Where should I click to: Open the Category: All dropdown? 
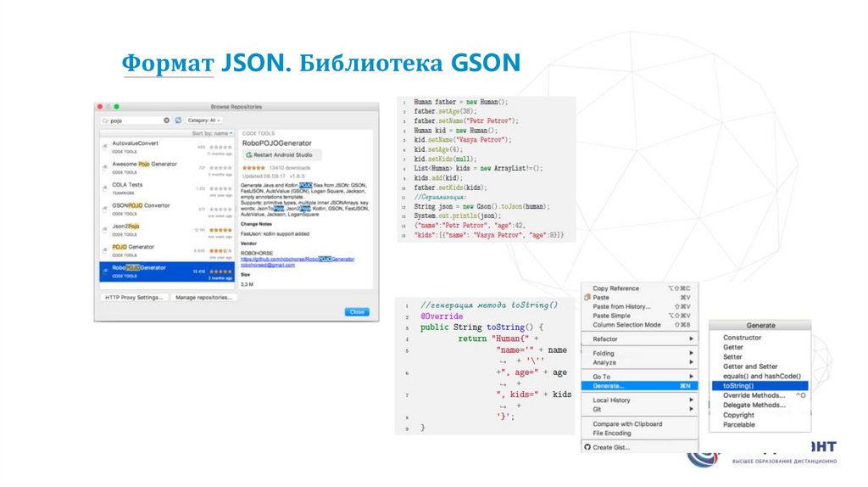(203, 120)
